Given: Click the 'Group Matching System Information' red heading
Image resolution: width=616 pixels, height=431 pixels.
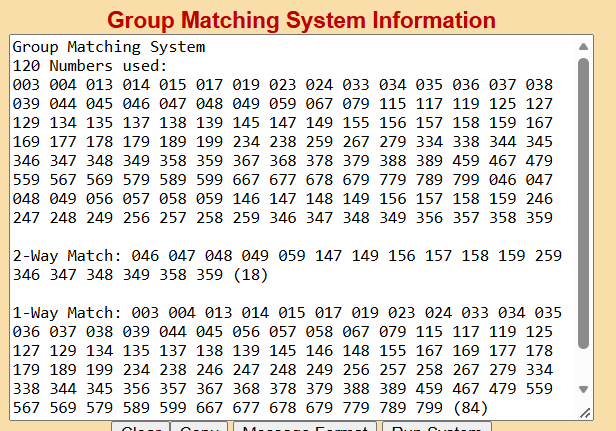Looking at the screenshot, I should 301,20.
